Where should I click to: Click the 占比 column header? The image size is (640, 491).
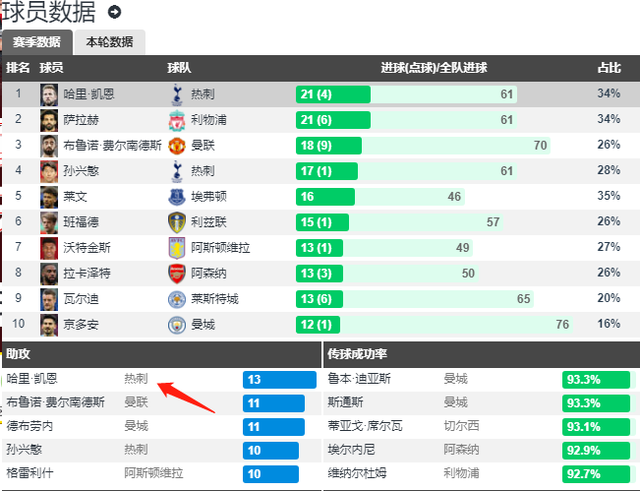609,68
